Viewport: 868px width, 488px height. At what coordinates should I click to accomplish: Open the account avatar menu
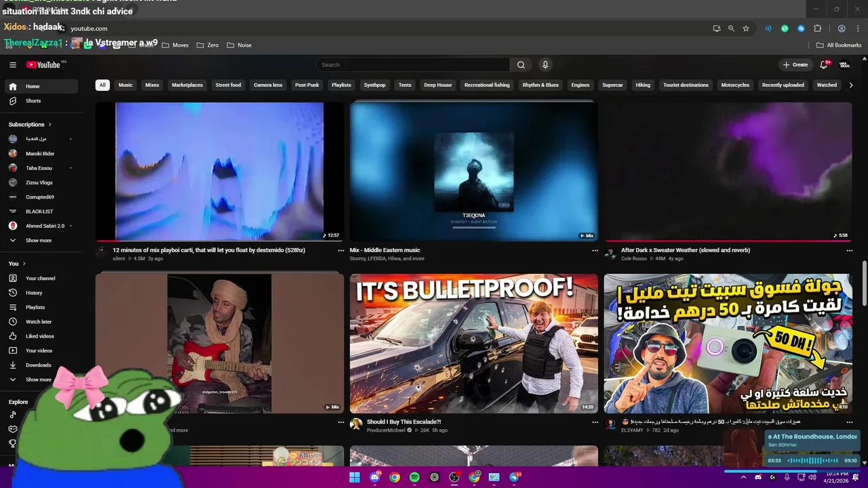(844, 65)
